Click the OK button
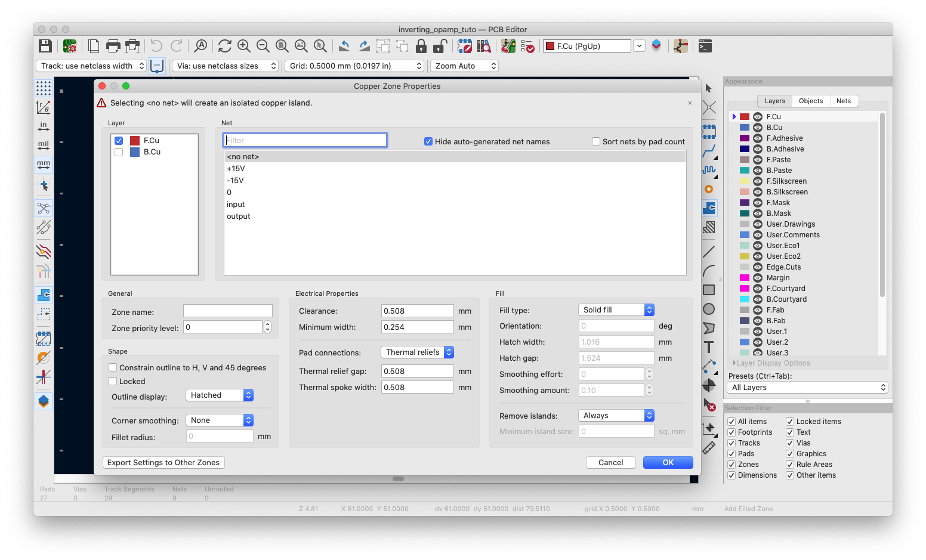The width and height of the screenshot is (926, 560). tap(668, 462)
